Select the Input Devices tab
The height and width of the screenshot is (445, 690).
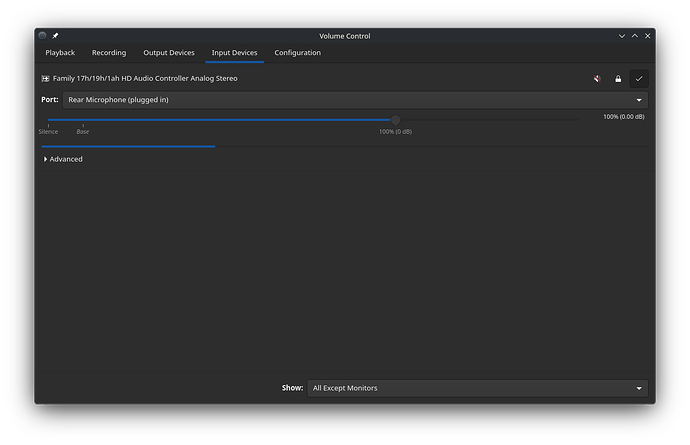click(x=234, y=53)
